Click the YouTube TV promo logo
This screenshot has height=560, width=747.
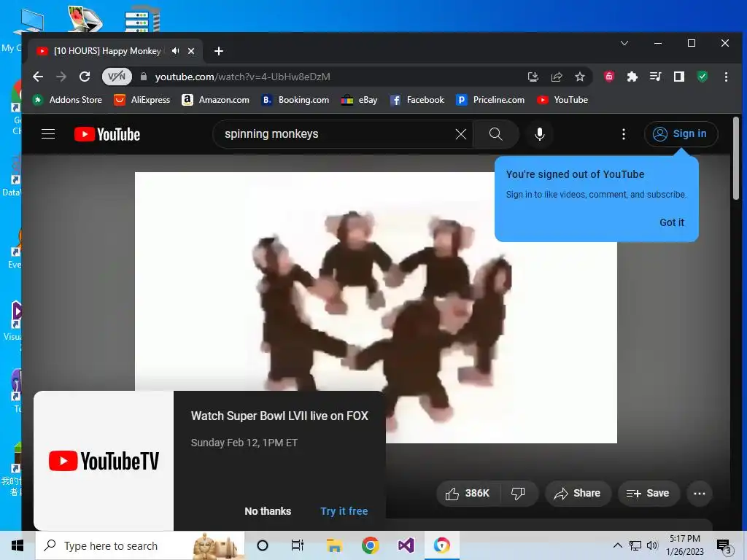click(x=104, y=461)
